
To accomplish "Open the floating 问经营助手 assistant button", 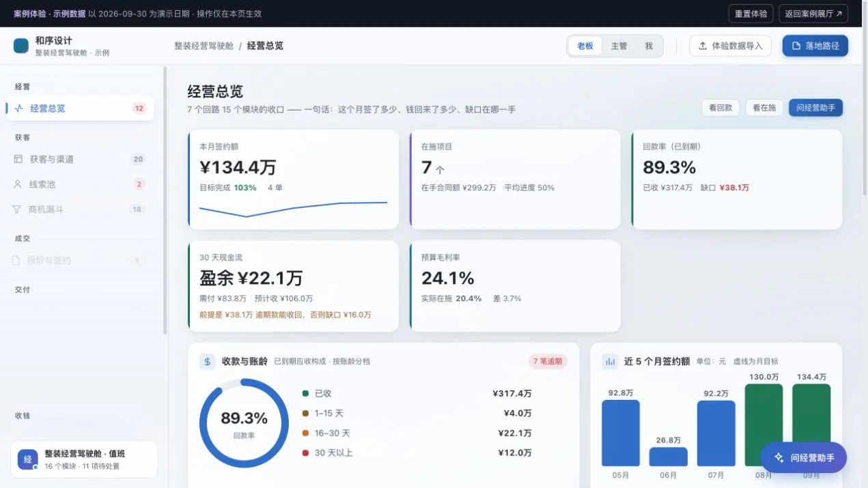I will tap(803, 458).
